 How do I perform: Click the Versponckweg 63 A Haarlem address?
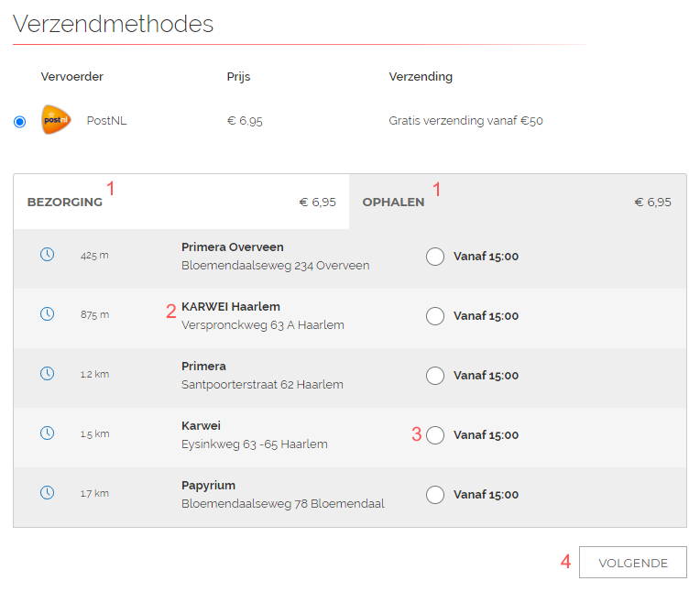pos(262,325)
